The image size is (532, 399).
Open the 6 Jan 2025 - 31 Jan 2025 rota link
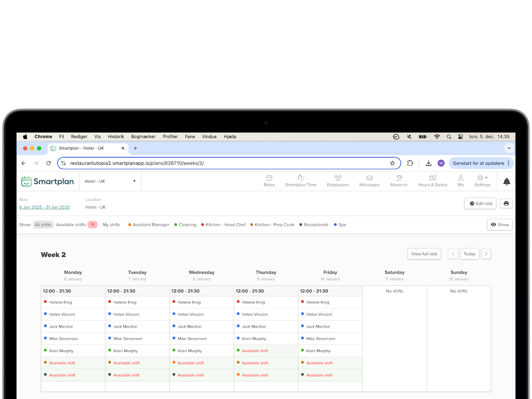click(44, 207)
